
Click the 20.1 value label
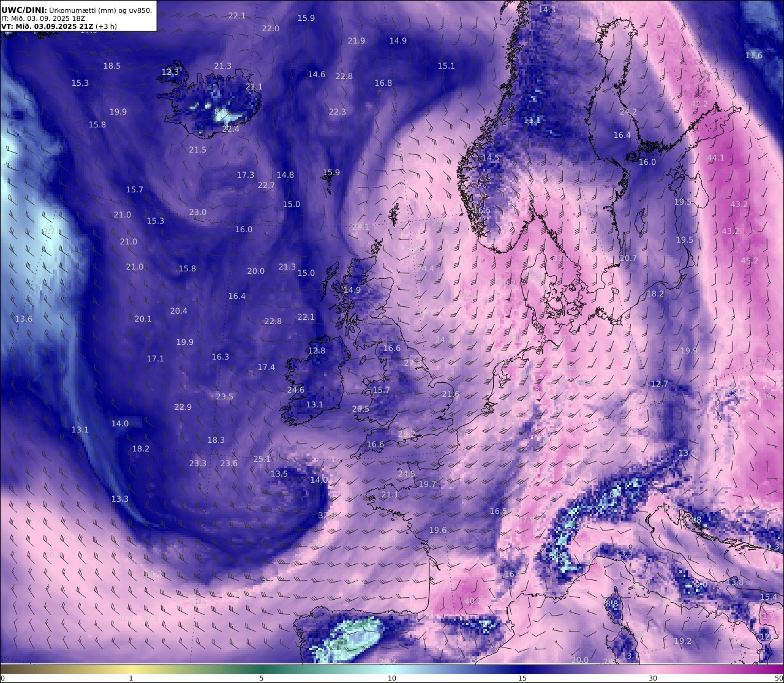[143, 319]
